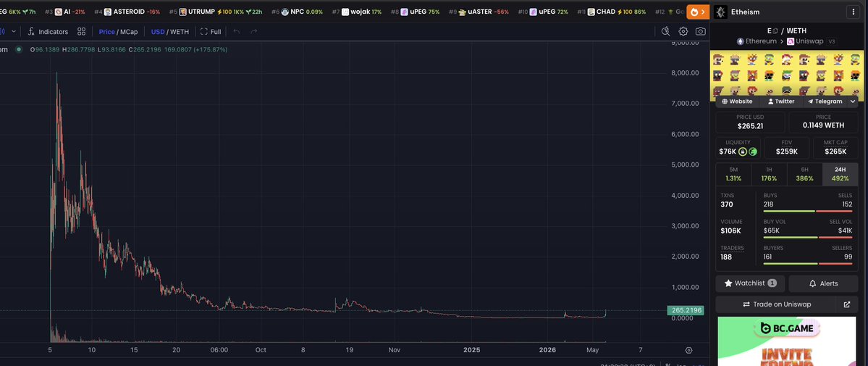The width and height of the screenshot is (868, 366).
Task: Open the Alerts button
Action: 823,283
